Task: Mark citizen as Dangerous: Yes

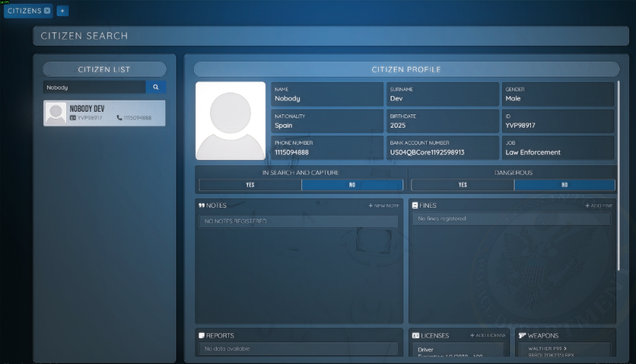Action: 462,185
